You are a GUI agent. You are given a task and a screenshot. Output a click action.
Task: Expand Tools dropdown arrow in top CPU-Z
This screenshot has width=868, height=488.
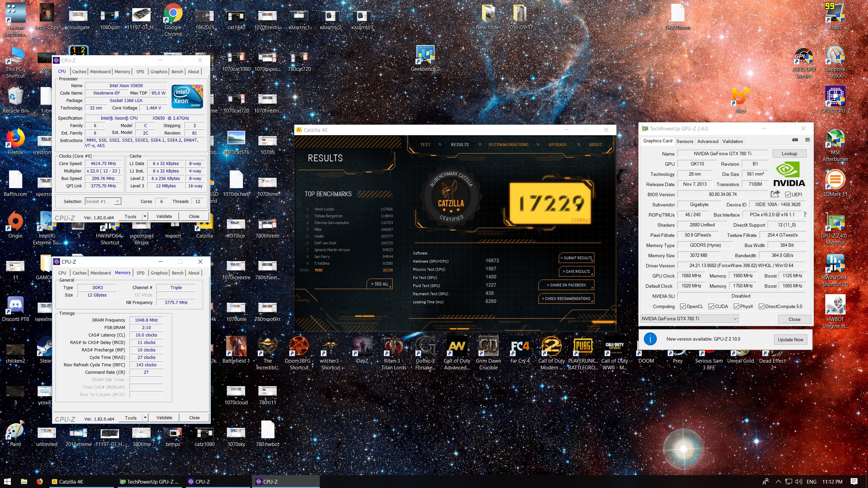pyautogui.click(x=145, y=216)
